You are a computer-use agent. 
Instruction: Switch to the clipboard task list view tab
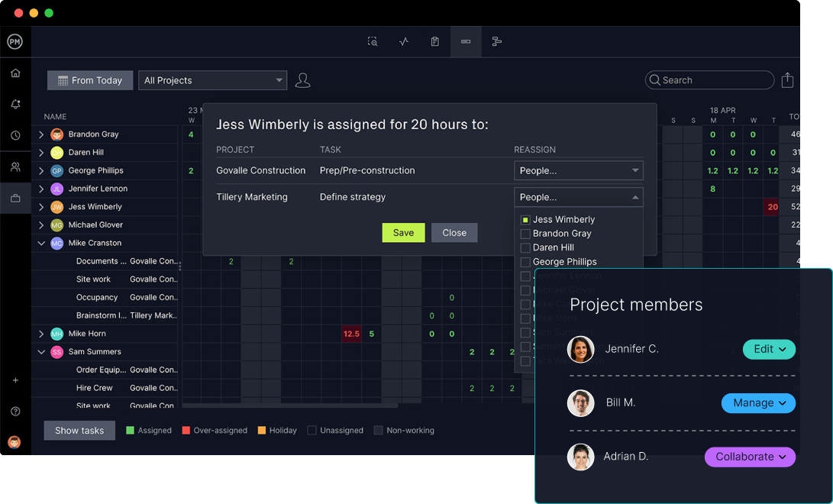coord(434,41)
